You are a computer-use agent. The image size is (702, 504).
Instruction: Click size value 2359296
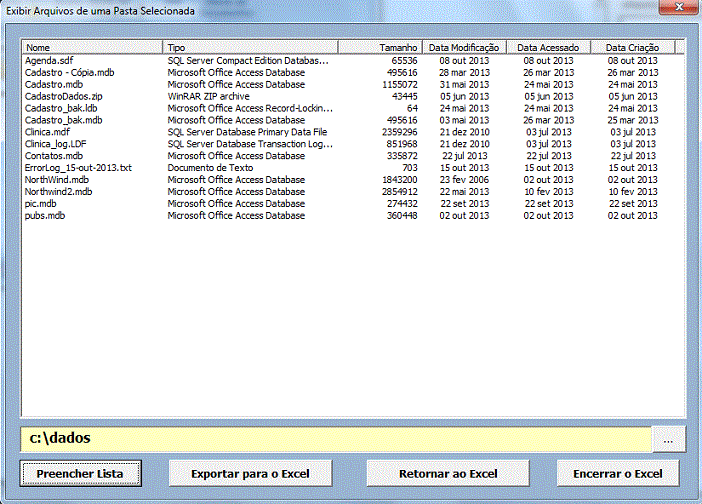pos(400,132)
